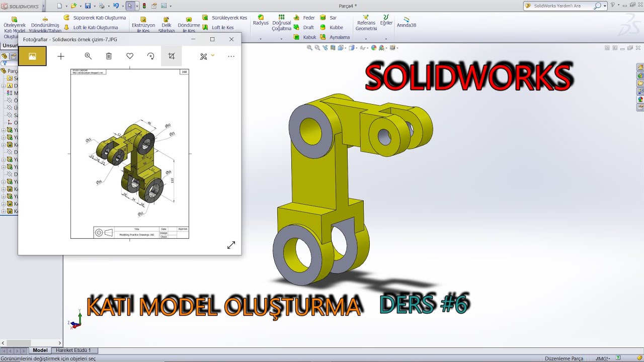Viewport: 644px width, 362px height.
Task: Click the heart Favorite icon in Fotoğraflar
Action: (x=130, y=56)
